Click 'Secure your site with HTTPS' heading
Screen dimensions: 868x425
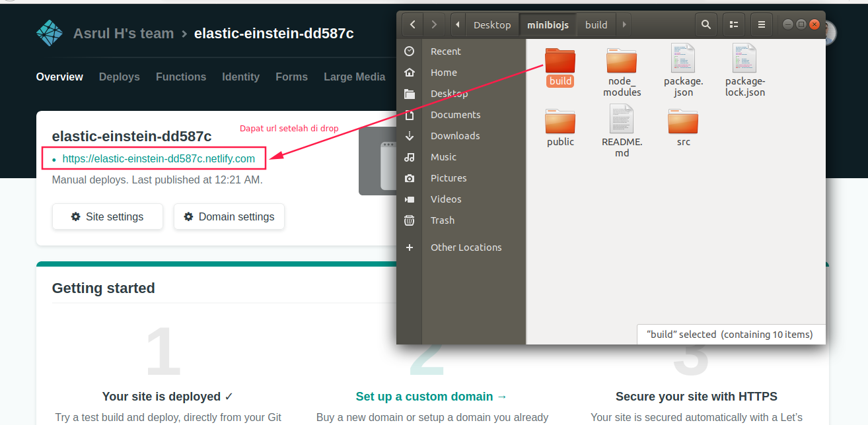(x=696, y=397)
